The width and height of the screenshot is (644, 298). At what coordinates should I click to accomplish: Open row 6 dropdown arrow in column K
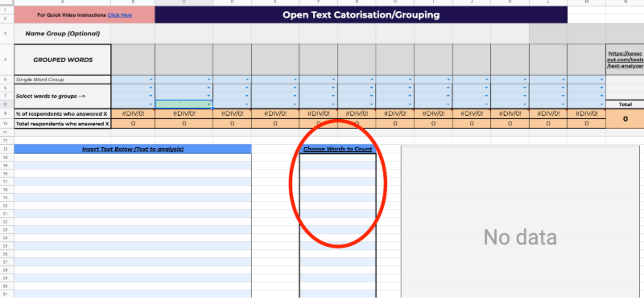pos(525,88)
